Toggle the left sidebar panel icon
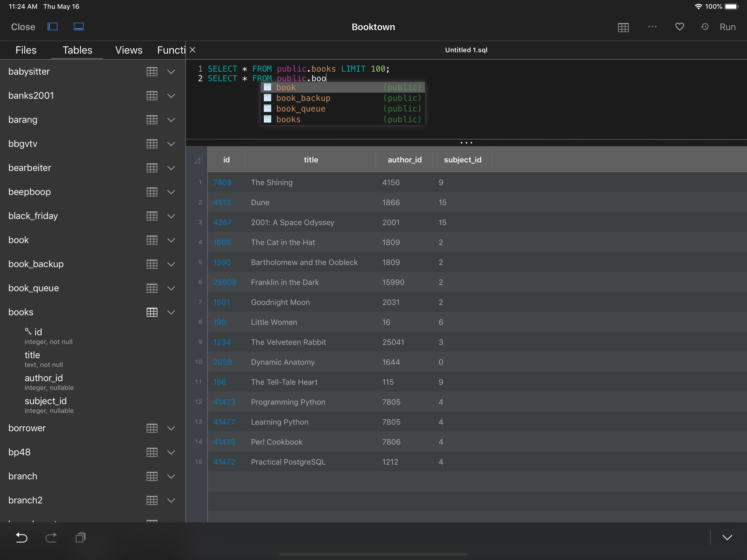The width and height of the screenshot is (747, 560). 52,27
